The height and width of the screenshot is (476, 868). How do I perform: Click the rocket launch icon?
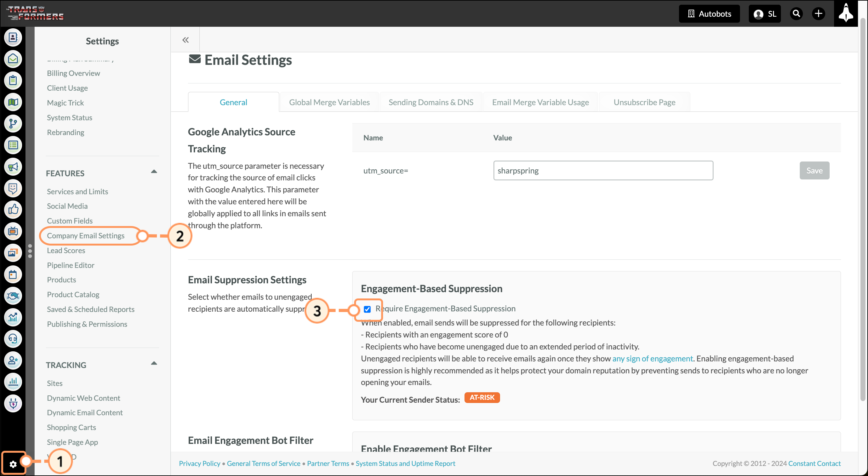pos(846,14)
